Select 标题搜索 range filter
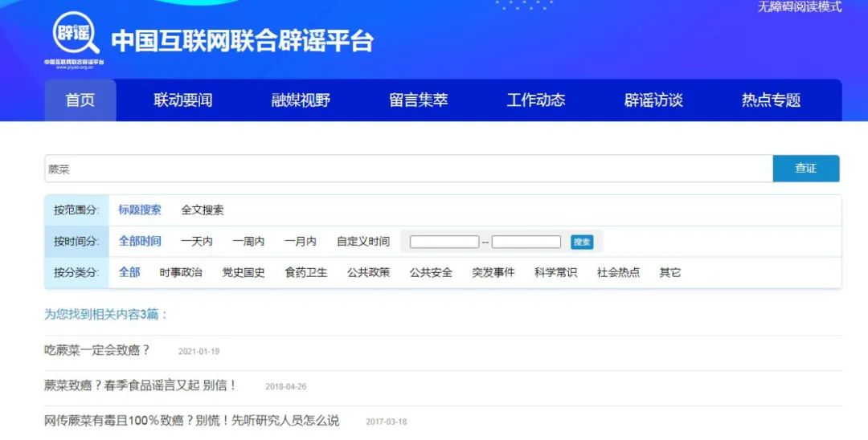This screenshot has width=868, height=440. pyautogui.click(x=140, y=210)
